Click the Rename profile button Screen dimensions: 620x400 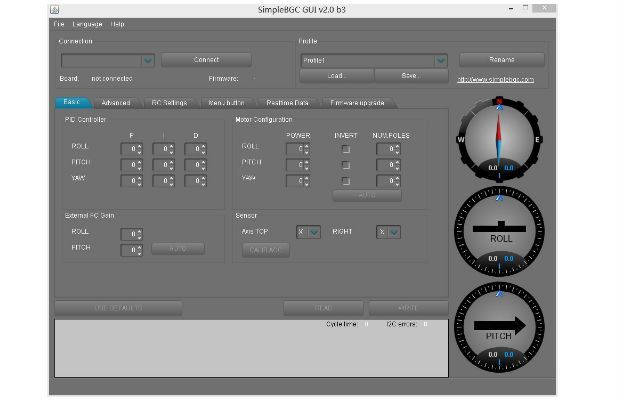[502, 60]
